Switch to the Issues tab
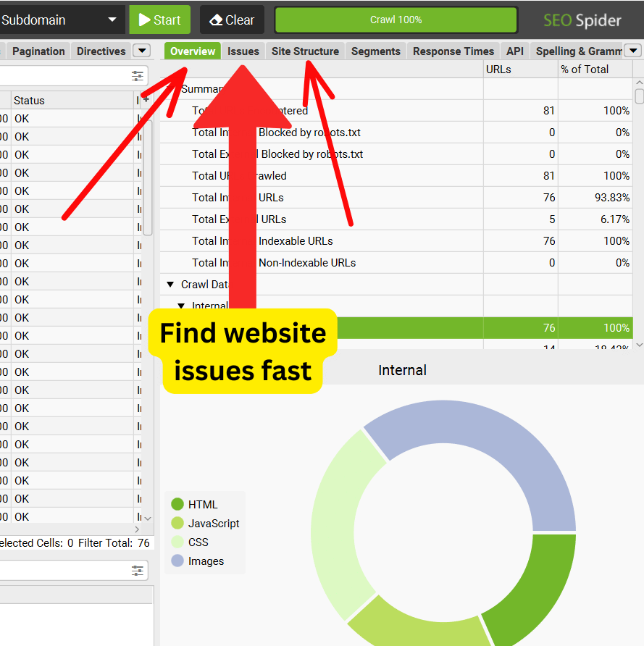The image size is (644, 646). click(x=243, y=51)
